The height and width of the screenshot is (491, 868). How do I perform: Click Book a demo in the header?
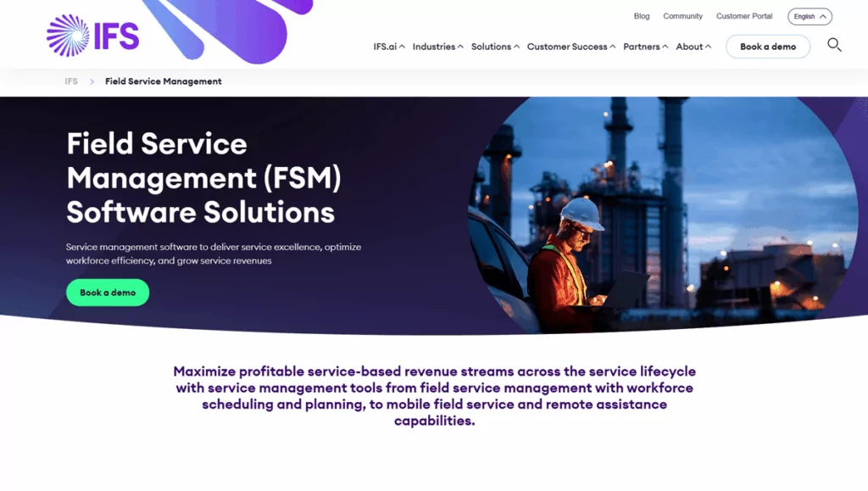[x=767, y=47]
